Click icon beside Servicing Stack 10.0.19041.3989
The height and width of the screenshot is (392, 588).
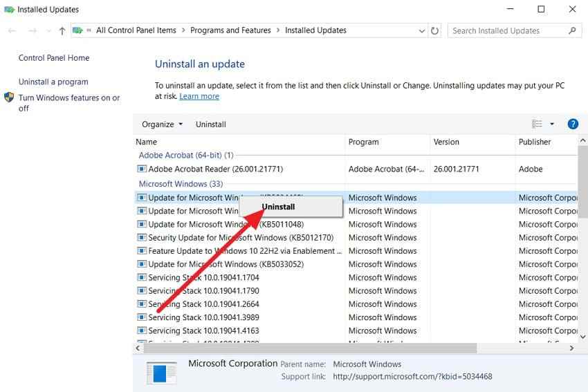tap(142, 317)
